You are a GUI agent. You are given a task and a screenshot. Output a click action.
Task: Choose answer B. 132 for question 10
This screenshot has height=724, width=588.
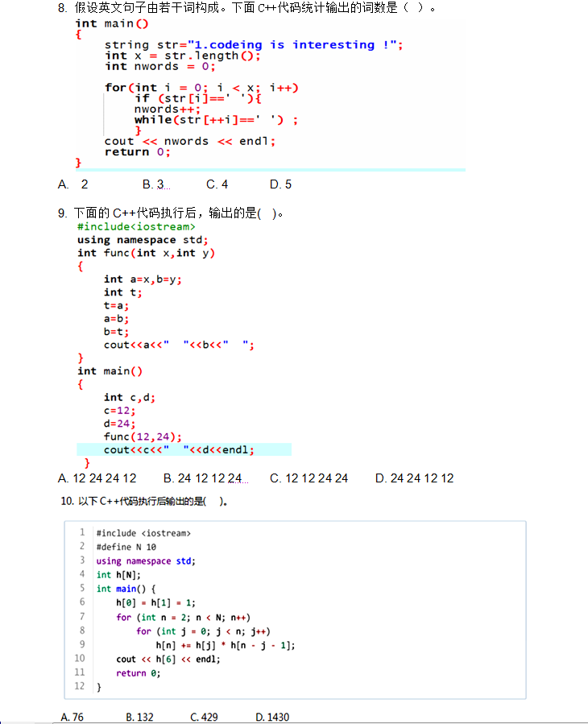click(139, 717)
